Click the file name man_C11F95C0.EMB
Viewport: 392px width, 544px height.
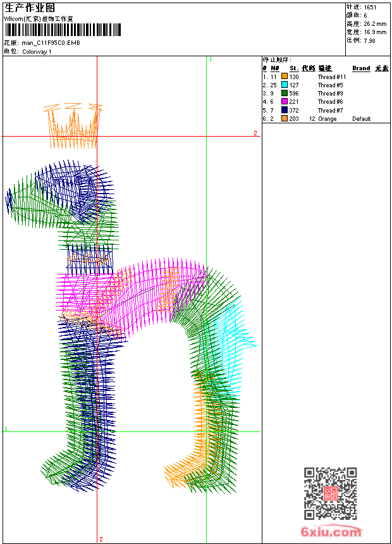tap(51, 43)
